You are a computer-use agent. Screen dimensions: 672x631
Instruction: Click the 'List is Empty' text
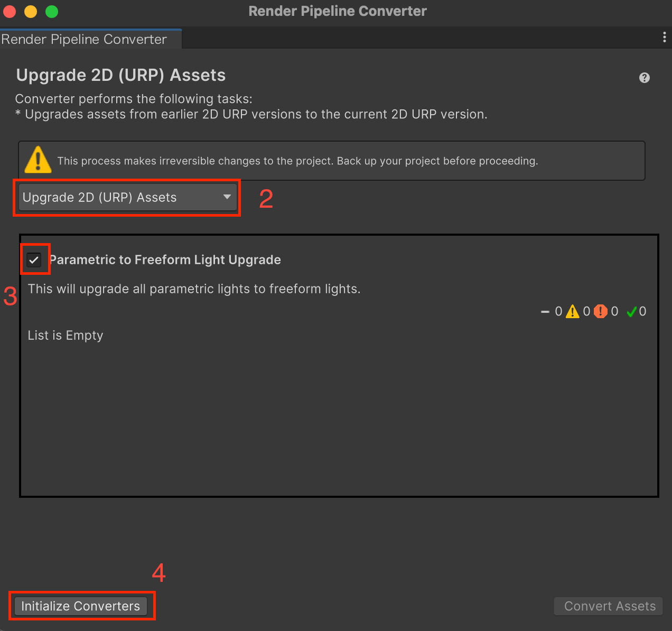coord(66,336)
